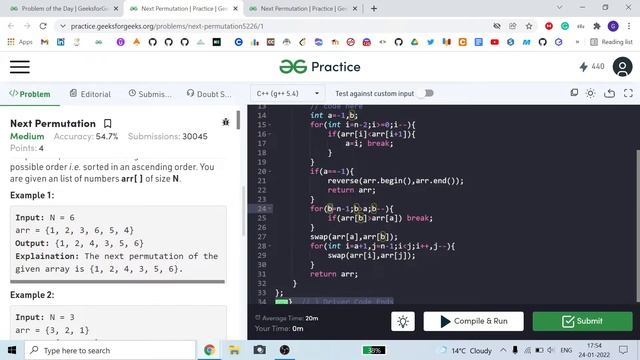Open a new browser tab
This screenshot has width=640, height=360.
click(x=374, y=9)
